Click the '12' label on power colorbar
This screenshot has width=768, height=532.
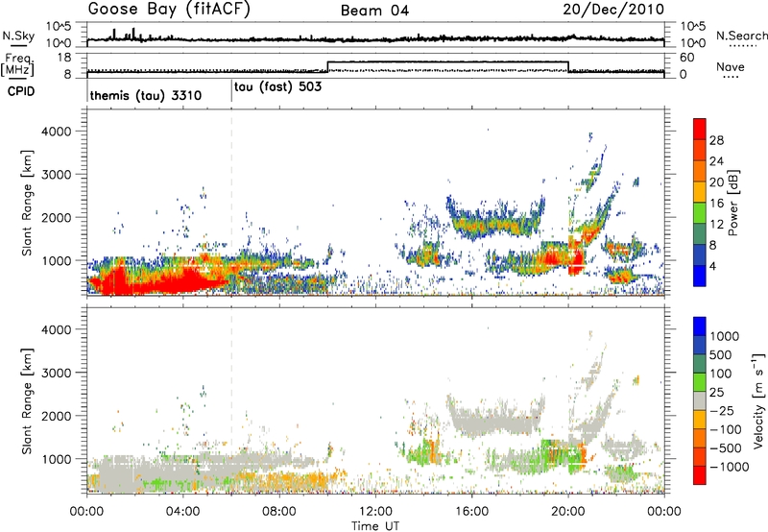point(716,225)
